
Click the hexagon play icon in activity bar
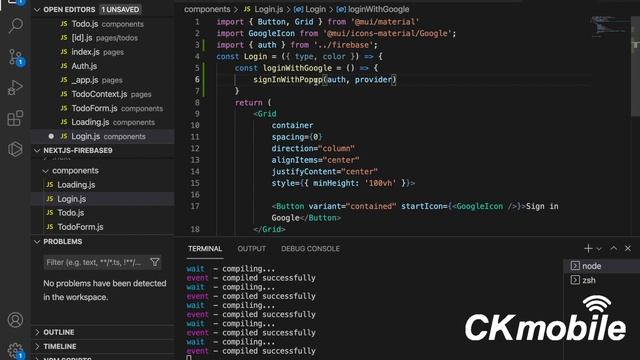pos(16,149)
